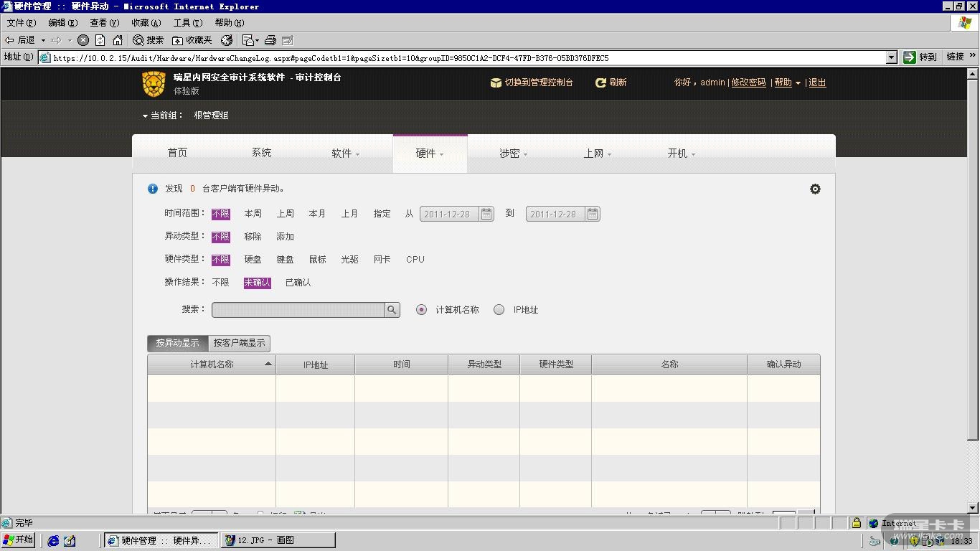Open calendar picker for end date

point(593,214)
